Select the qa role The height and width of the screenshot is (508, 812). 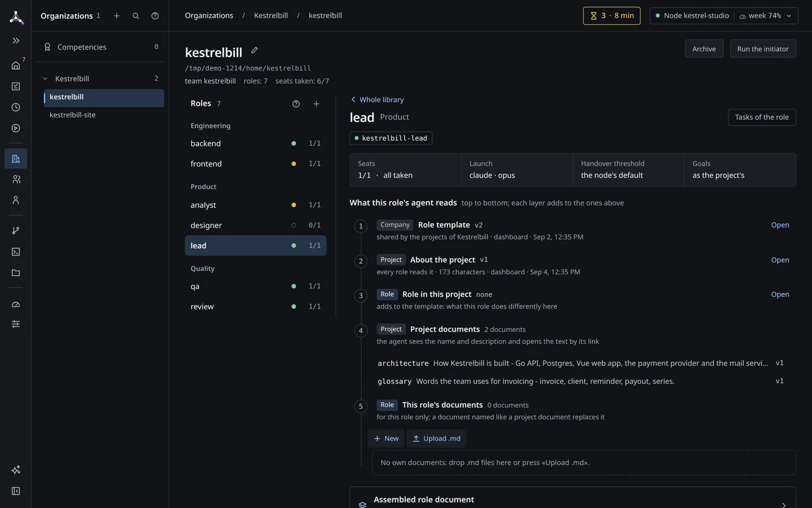[x=255, y=286]
